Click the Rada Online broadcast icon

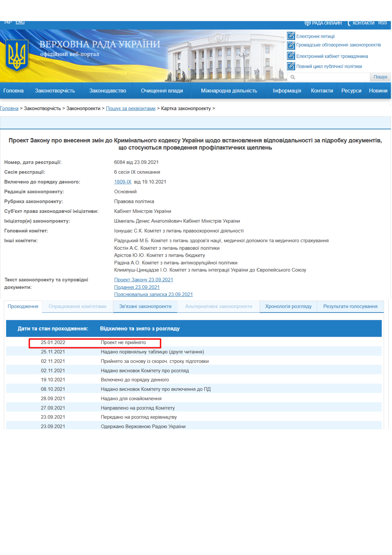(307, 23)
